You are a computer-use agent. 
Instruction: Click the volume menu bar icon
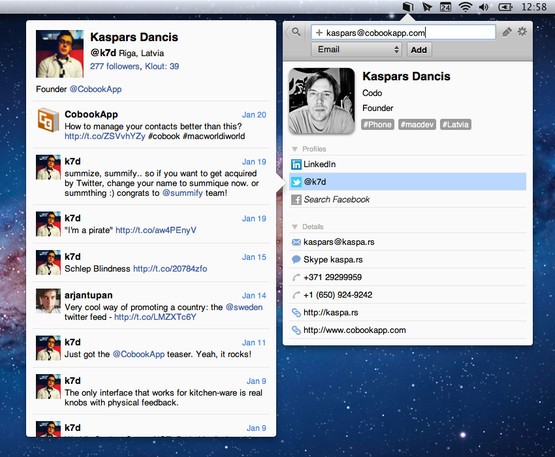pos(484,7)
